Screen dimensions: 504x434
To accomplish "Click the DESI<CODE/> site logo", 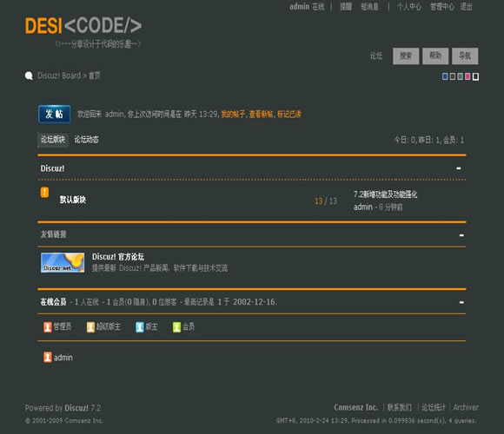I will (x=83, y=26).
